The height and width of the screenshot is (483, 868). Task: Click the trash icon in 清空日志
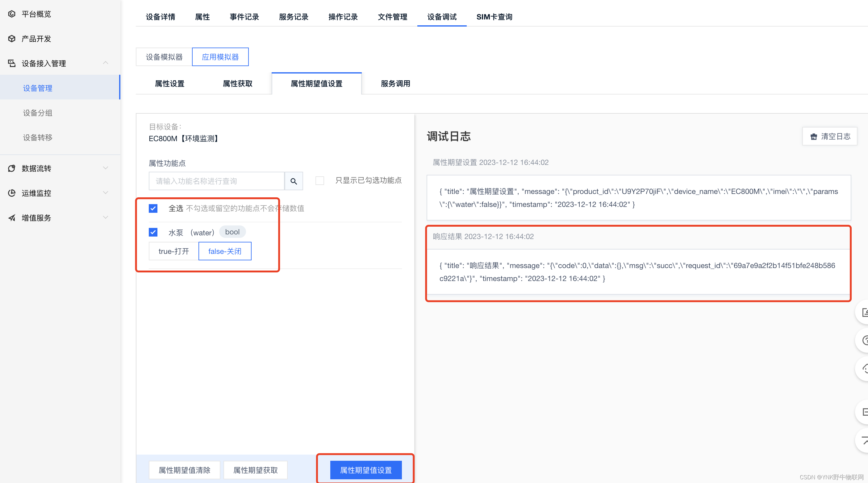click(813, 136)
